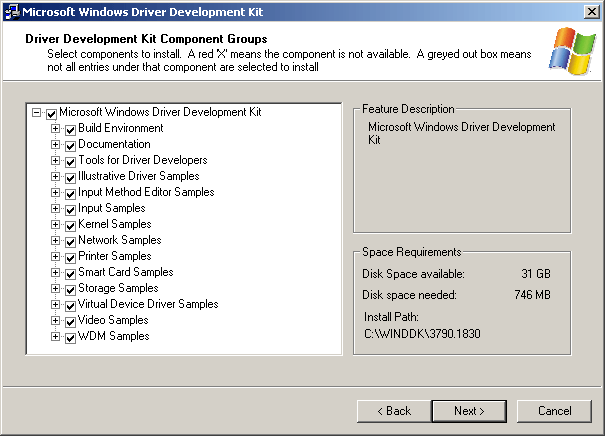Collapse the Microsoft Windows Driver Development Kit tree
Screen dimensions: 605x436
coord(36,113)
